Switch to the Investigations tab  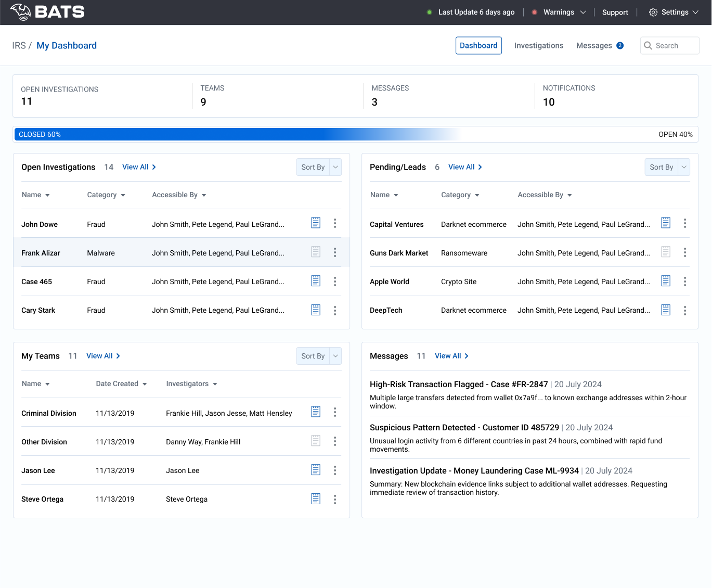[539, 46]
